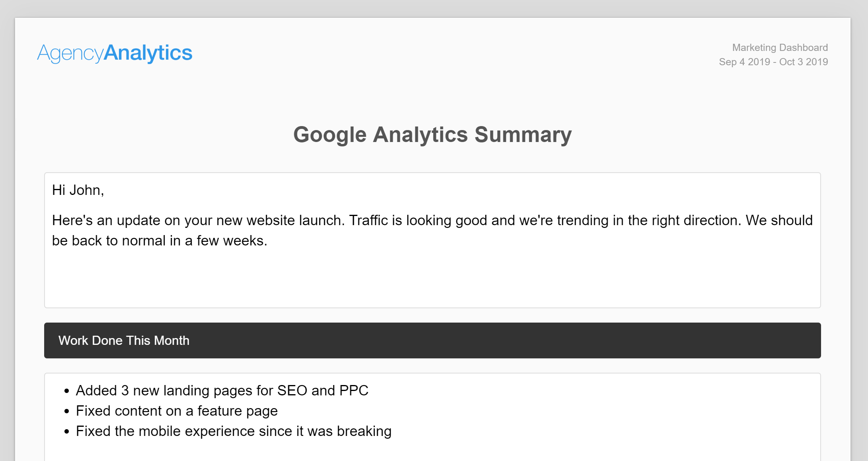The height and width of the screenshot is (461, 868).
Task: Click the bullet dot beside mobile experience item
Action: click(66, 432)
